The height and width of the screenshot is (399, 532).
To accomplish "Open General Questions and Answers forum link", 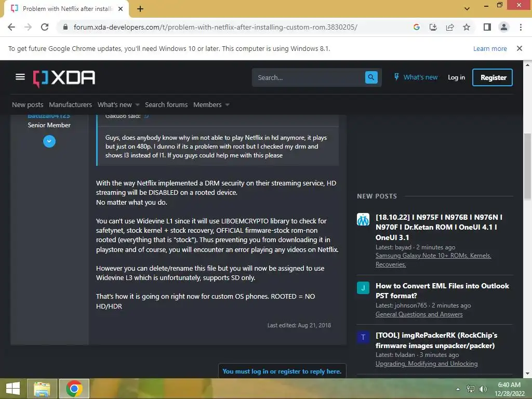I will tap(419, 314).
